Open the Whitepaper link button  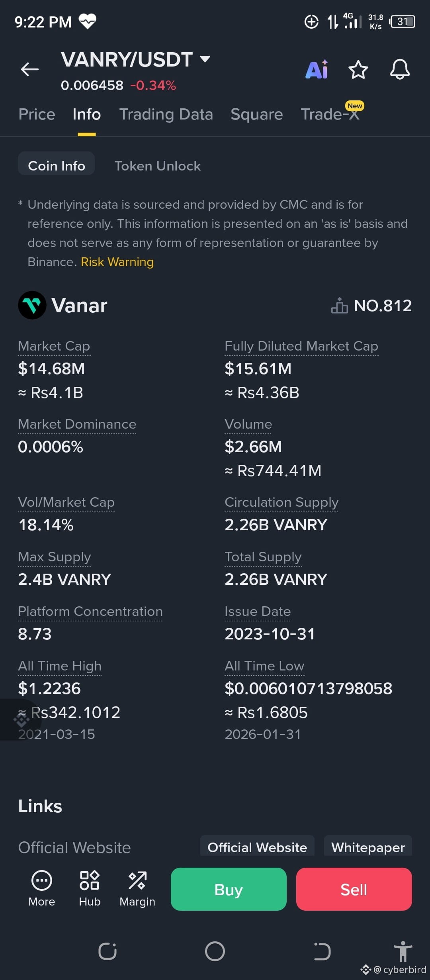point(368,847)
